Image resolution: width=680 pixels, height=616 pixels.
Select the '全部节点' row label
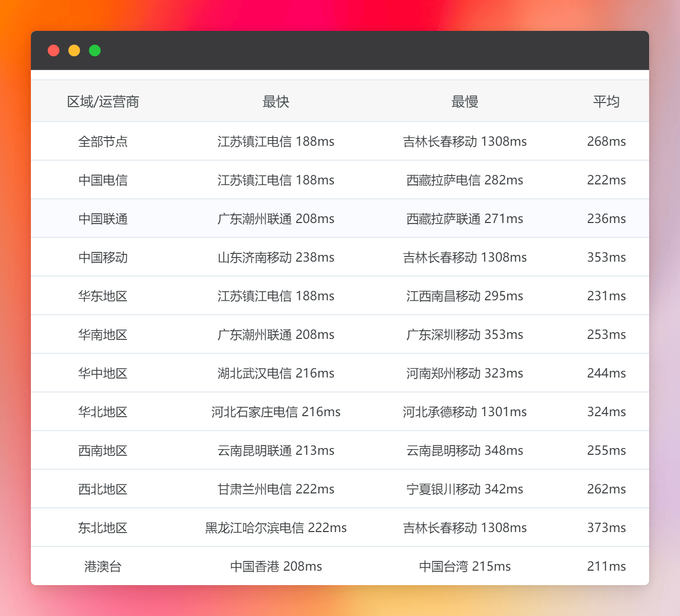coord(103,141)
